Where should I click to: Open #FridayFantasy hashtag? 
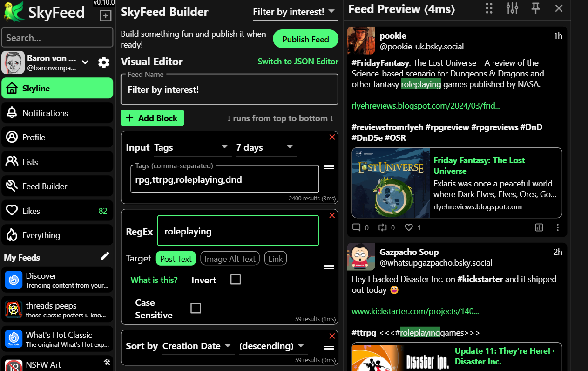click(x=381, y=62)
